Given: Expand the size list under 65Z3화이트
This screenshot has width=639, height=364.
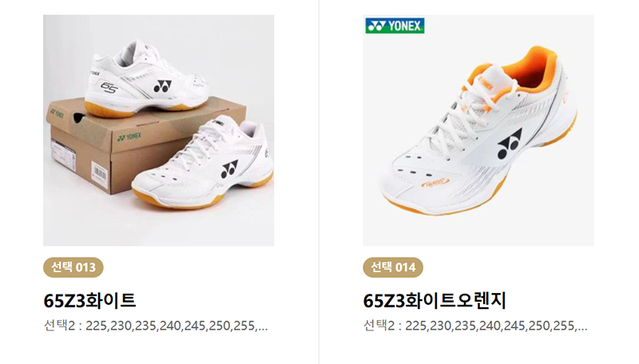Looking at the screenshot, I should click(x=156, y=326).
